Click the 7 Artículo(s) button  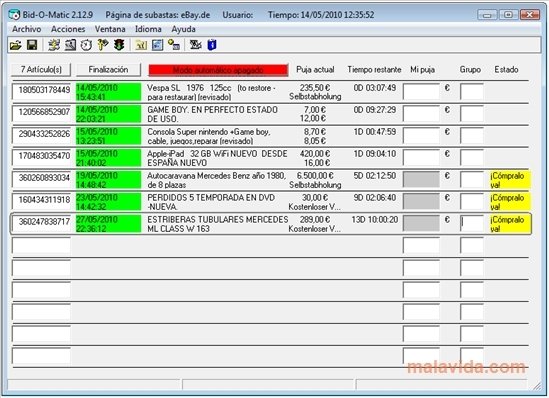click(x=41, y=70)
